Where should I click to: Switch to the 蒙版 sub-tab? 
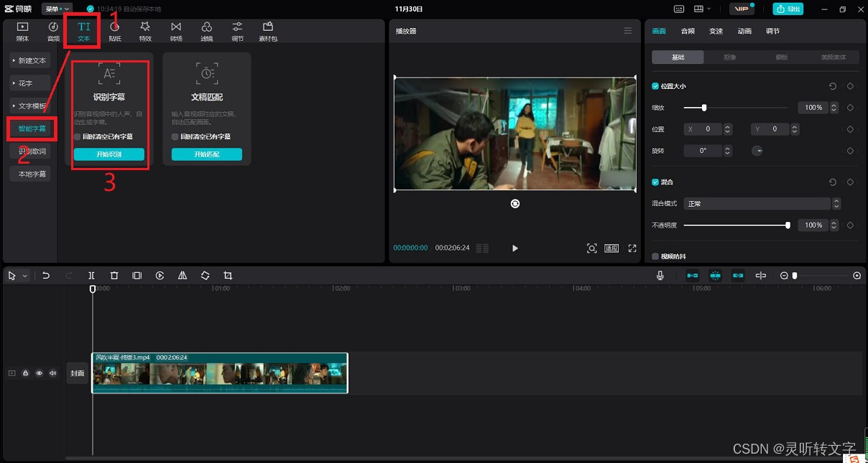click(781, 57)
